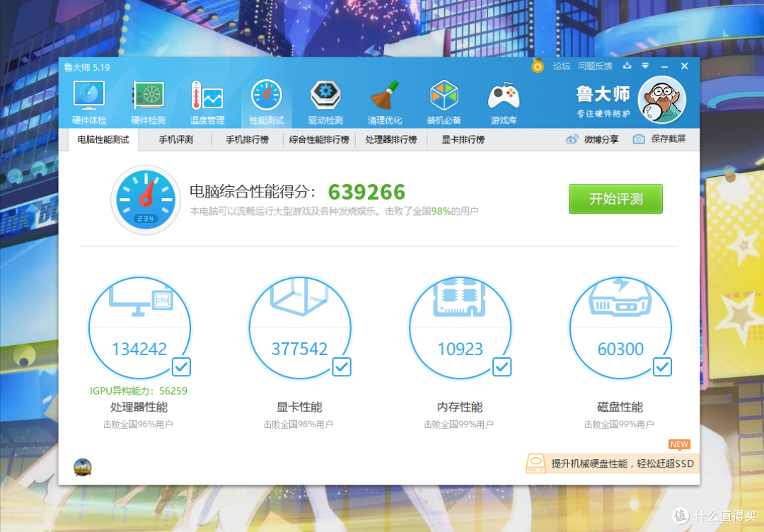Viewport: 764px width, 532px height.
Task: Uncheck the 内存性能 test checkbox
Action: click(502, 367)
